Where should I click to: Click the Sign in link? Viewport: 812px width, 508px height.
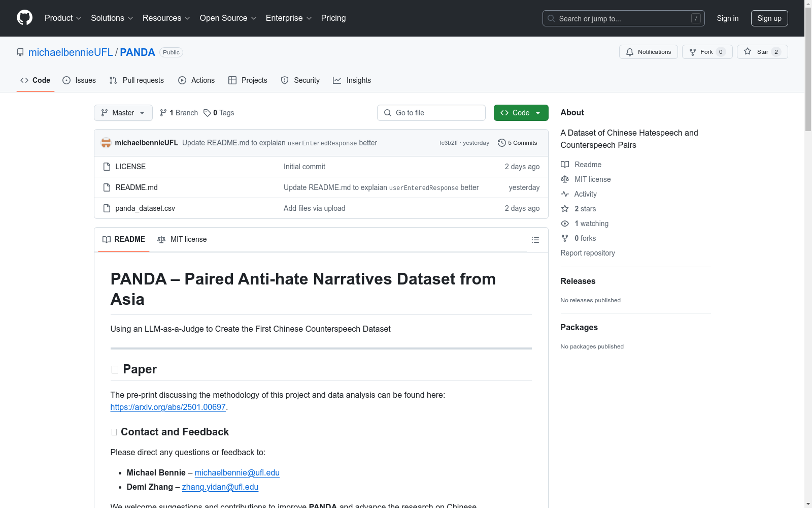[727, 18]
